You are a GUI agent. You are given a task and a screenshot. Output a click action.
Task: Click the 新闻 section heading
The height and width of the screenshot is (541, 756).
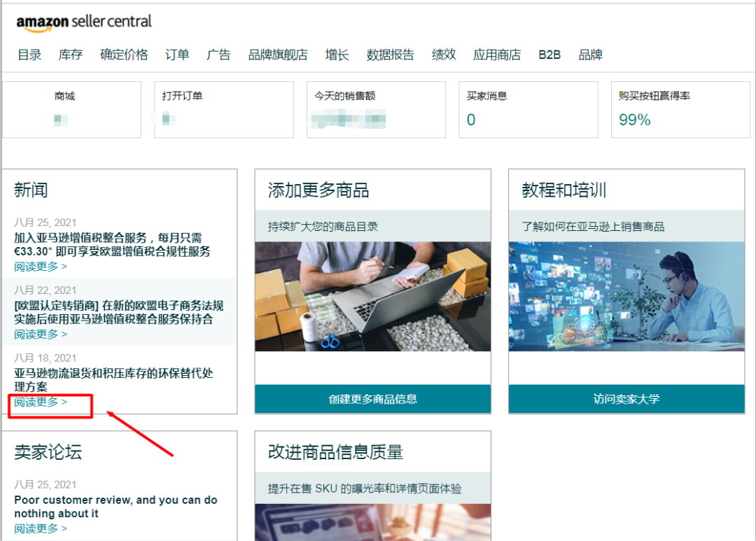(x=31, y=190)
